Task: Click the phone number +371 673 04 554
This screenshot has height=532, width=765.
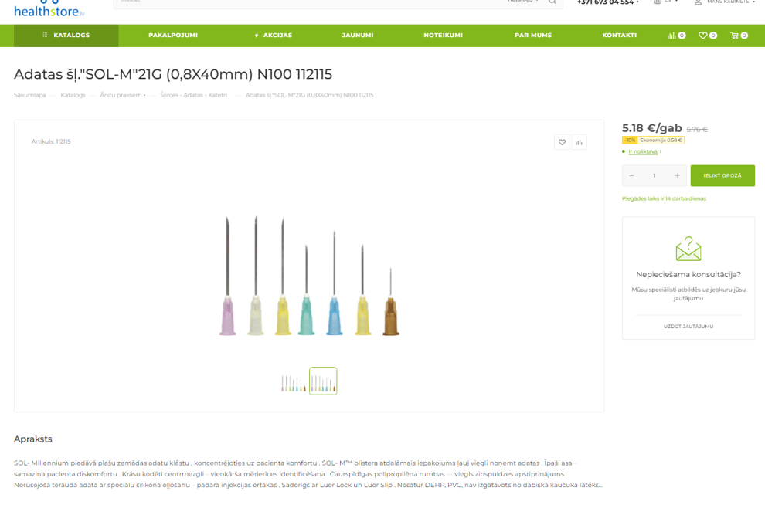Action: pos(605,2)
